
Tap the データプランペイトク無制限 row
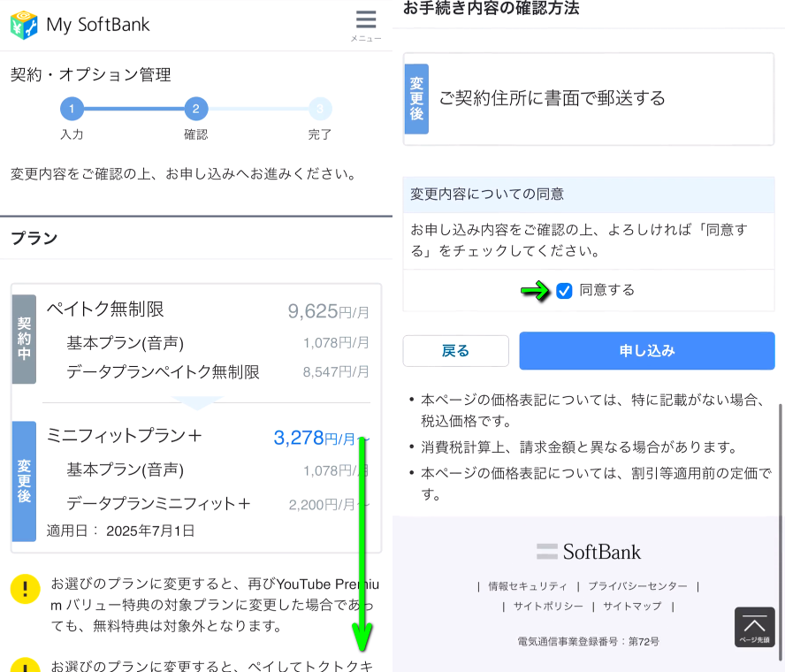pos(163,372)
